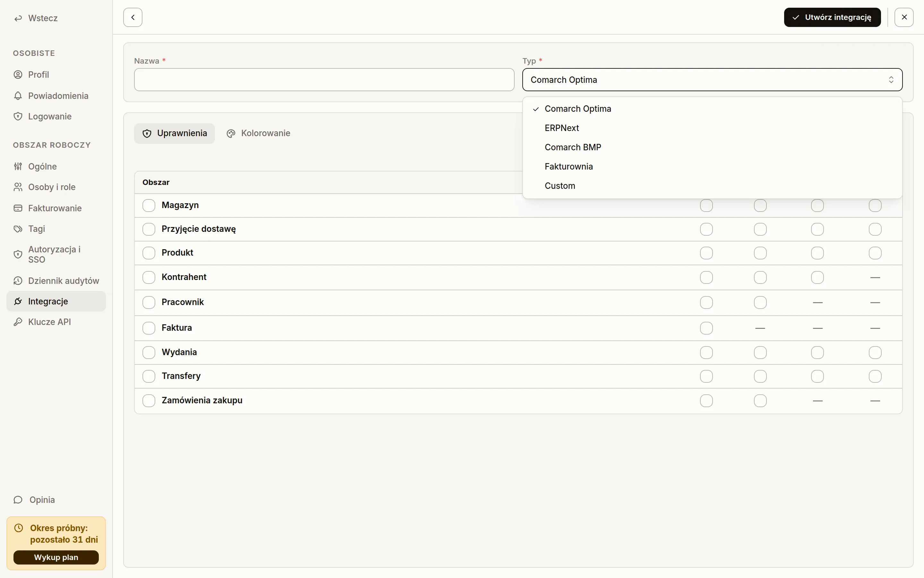Click the Profil user icon in sidebar
The image size is (924, 578).
(18, 74)
